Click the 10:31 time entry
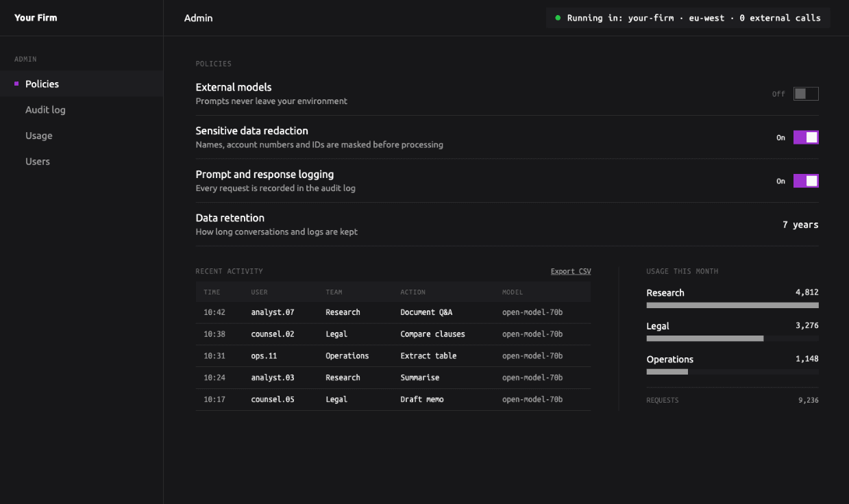This screenshot has width=849, height=504. point(214,356)
